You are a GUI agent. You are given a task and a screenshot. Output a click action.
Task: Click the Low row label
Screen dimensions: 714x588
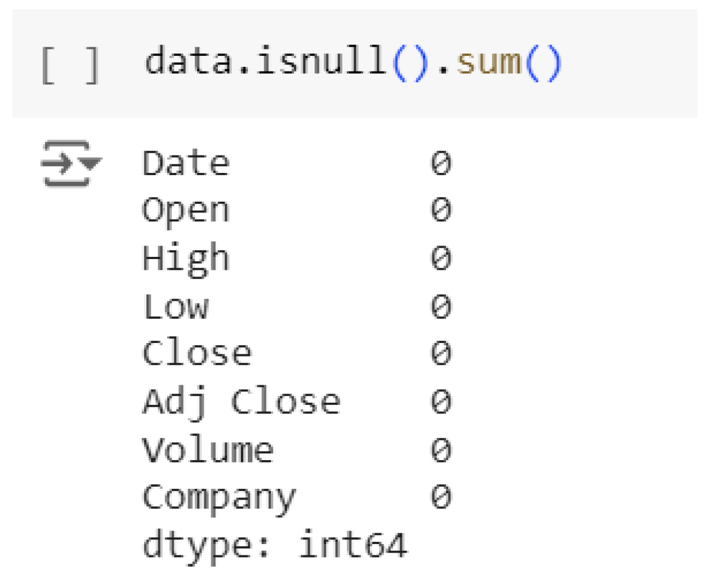coord(176,308)
